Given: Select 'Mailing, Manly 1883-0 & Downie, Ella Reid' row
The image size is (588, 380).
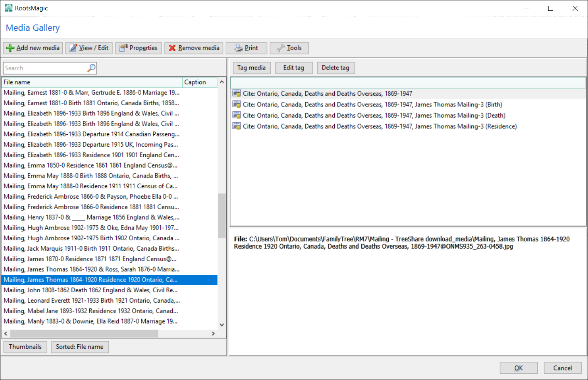Looking at the screenshot, I should [x=109, y=321].
